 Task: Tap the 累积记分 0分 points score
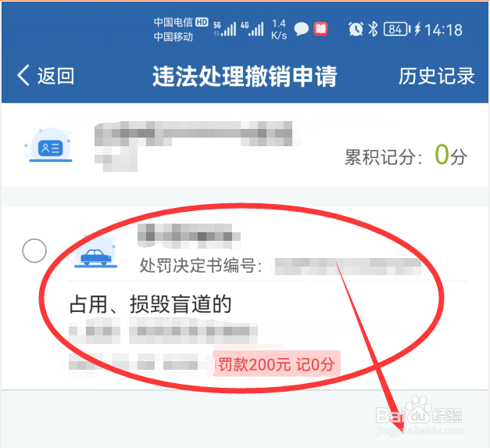tap(406, 156)
